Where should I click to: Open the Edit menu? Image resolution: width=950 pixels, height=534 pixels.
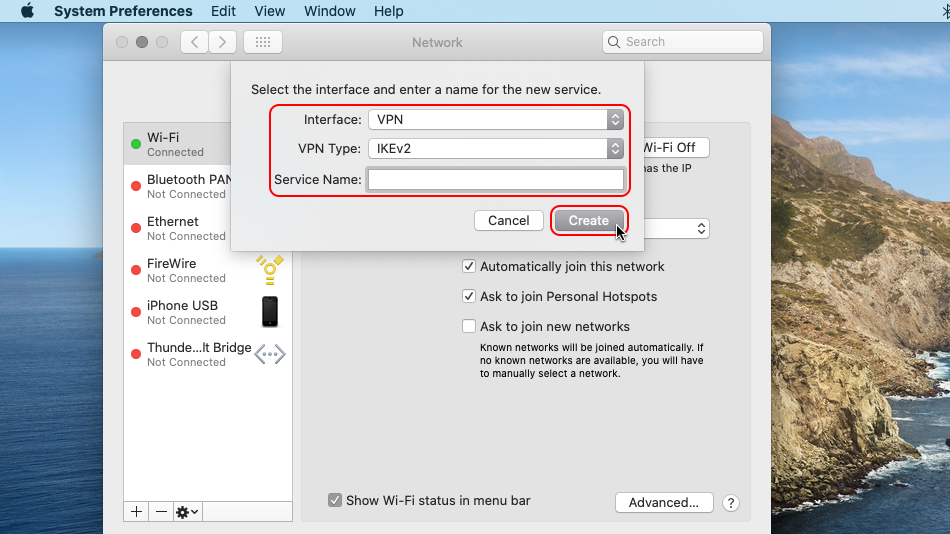[x=224, y=12]
